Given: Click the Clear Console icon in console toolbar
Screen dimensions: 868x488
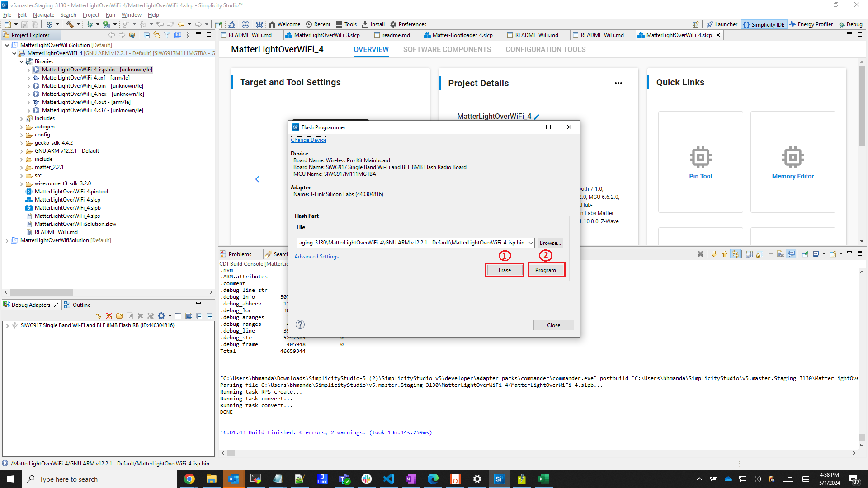Looking at the screenshot, I should pyautogui.click(x=780, y=254).
